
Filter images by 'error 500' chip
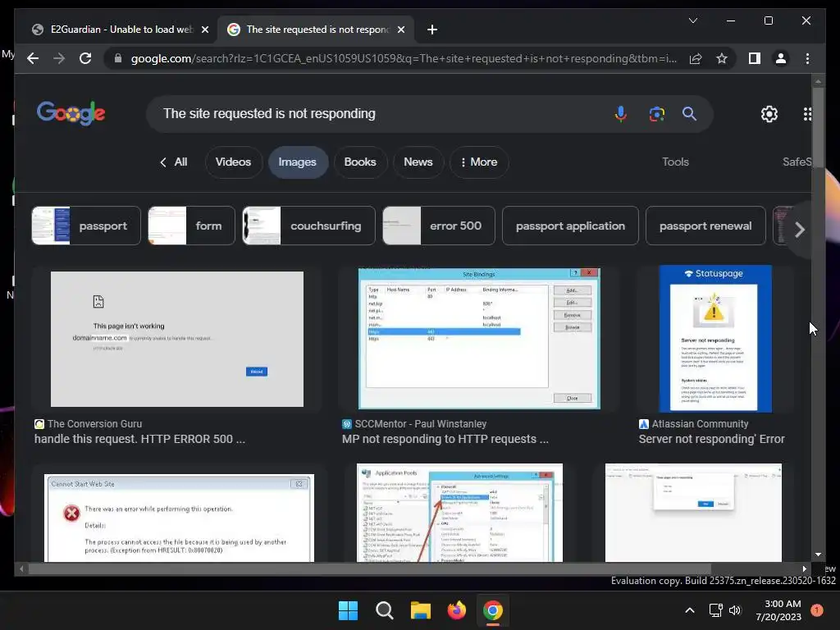439,226
